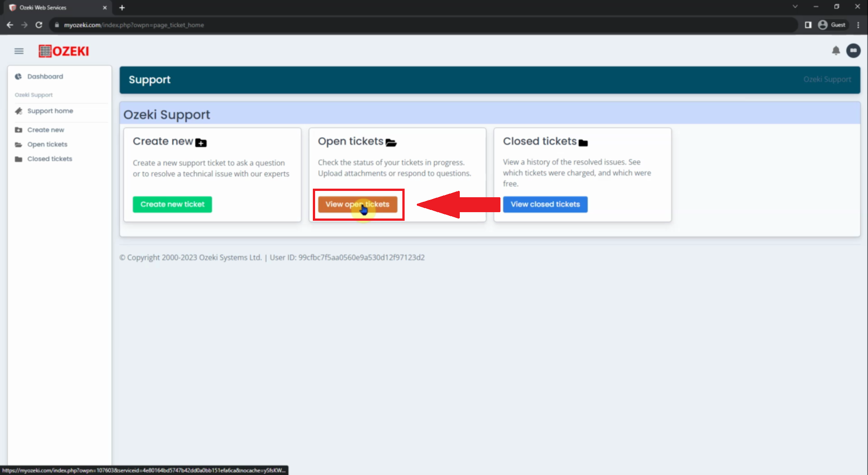The width and height of the screenshot is (868, 475).
Task: Close the Ozeki Web Services tab
Action: tap(105, 8)
